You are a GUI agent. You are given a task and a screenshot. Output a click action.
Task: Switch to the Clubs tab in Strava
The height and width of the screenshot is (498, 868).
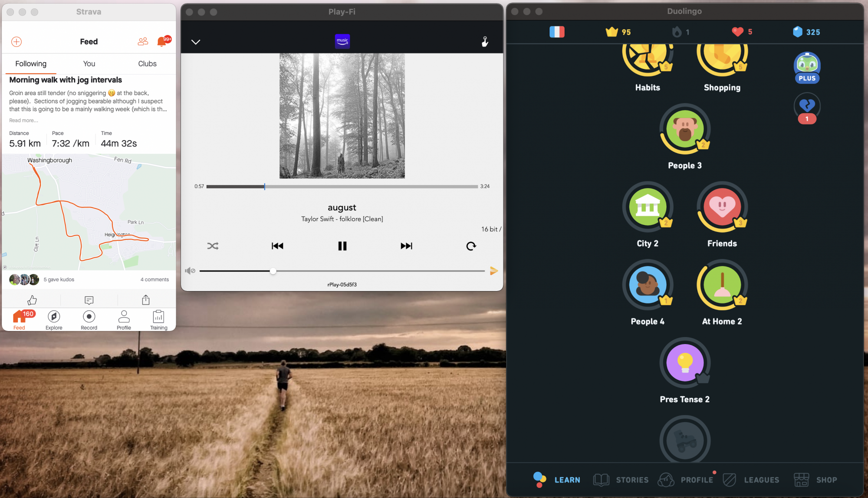pos(147,64)
